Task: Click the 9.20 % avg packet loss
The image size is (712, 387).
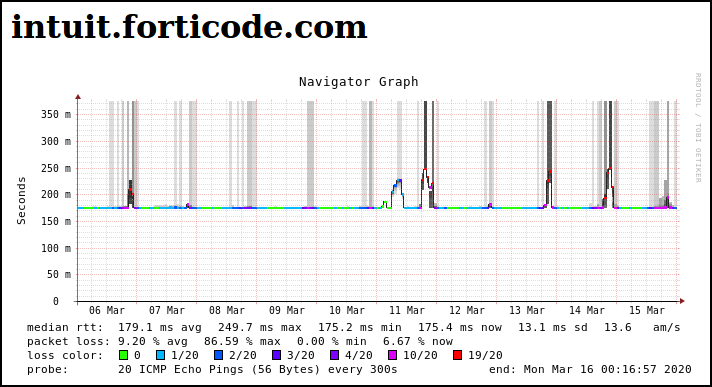Action: pyautogui.click(x=153, y=342)
